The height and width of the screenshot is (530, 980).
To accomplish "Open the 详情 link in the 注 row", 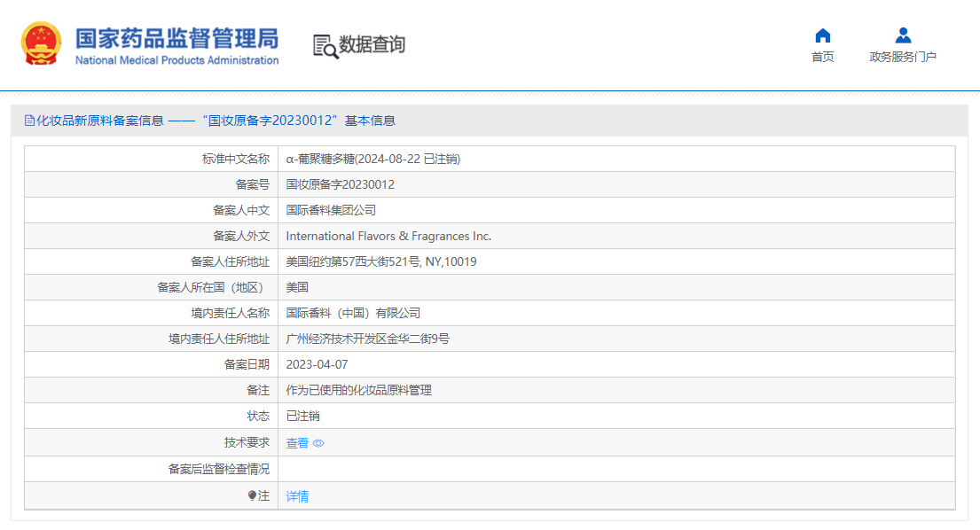I will [x=296, y=496].
